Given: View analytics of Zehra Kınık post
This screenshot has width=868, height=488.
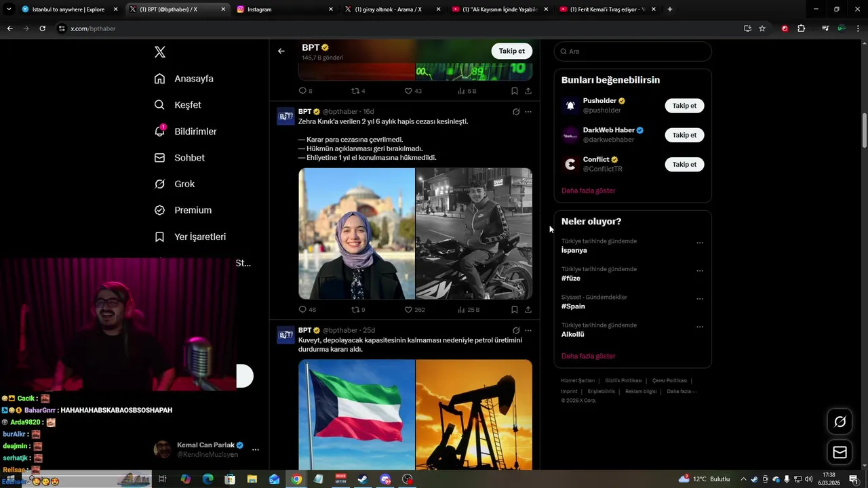Looking at the screenshot, I should pos(469,310).
